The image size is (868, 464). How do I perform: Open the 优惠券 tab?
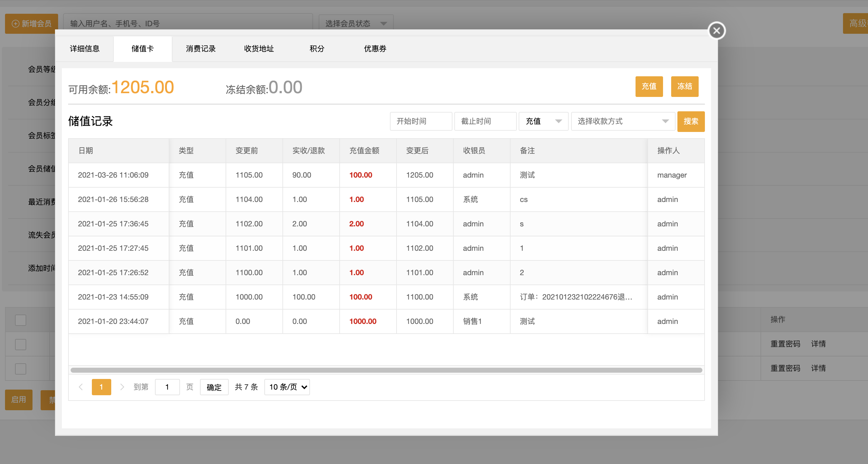[x=375, y=49]
